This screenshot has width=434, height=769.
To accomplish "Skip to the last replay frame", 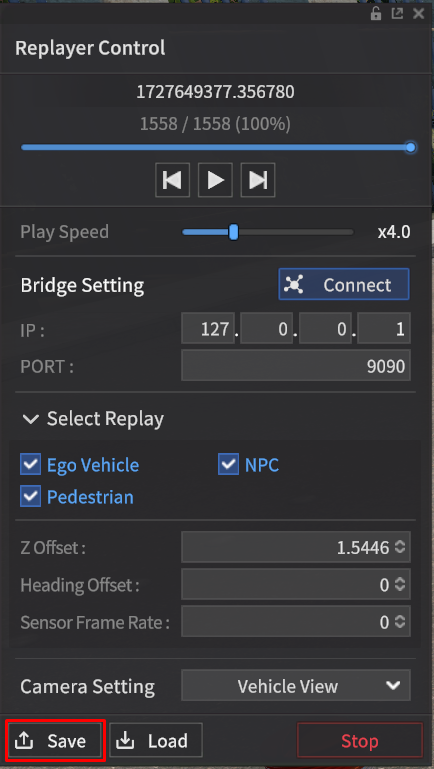I will pyautogui.click(x=258, y=180).
